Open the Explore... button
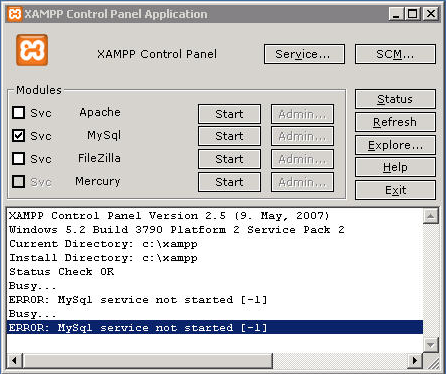 (395, 145)
